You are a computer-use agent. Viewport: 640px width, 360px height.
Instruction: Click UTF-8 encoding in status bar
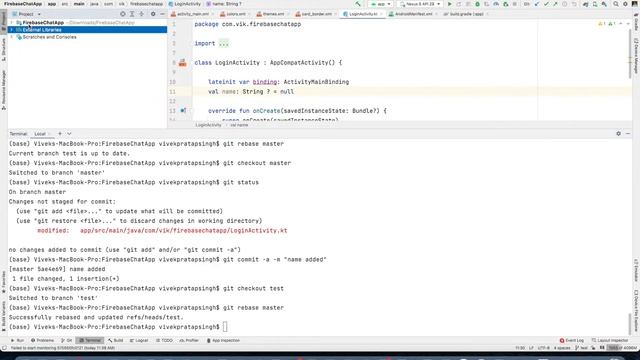[x=543, y=348]
